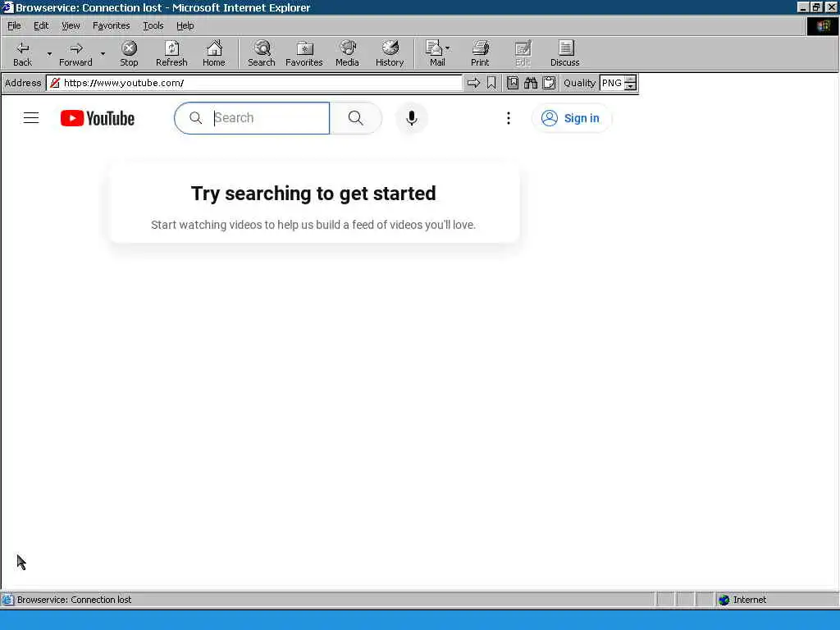Open YouTube settings three-dot menu
This screenshot has height=630, width=840.
click(x=509, y=118)
